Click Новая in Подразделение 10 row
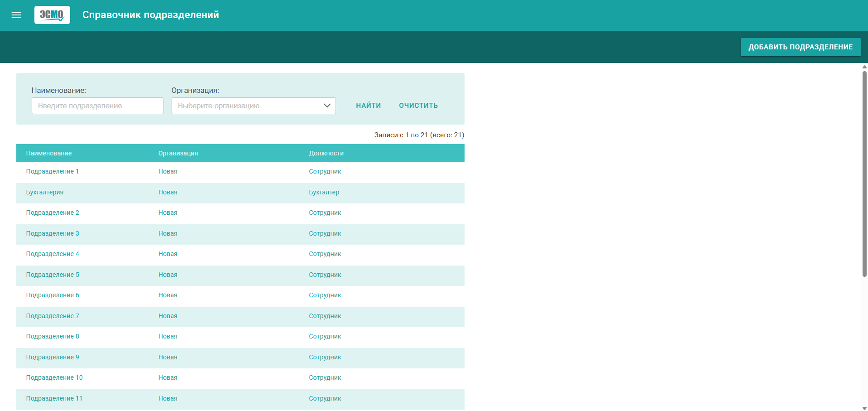 (168, 377)
